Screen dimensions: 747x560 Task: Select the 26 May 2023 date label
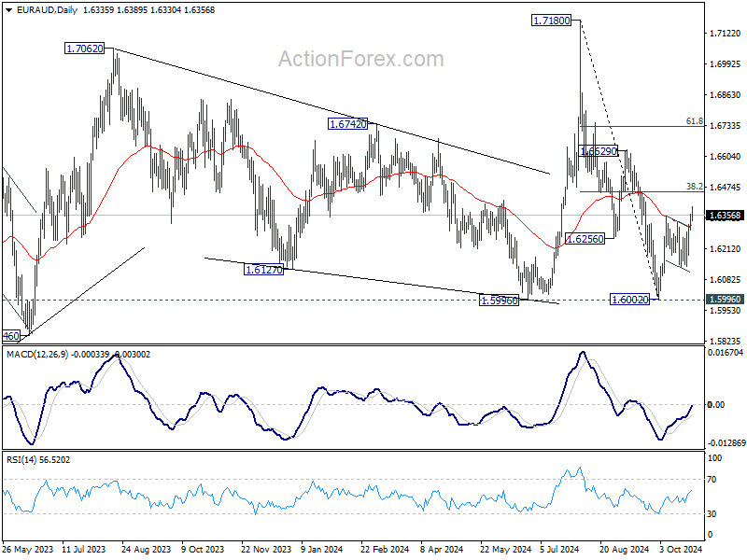[x=28, y=549]
